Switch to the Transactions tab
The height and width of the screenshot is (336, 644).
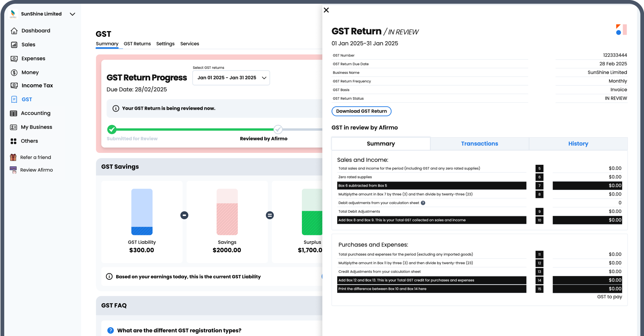click(x=480, y=144)
